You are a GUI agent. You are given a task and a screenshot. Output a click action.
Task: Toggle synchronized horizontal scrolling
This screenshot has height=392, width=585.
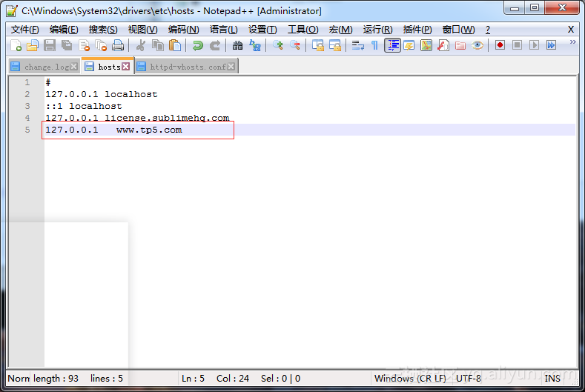[x=335, y=45]
